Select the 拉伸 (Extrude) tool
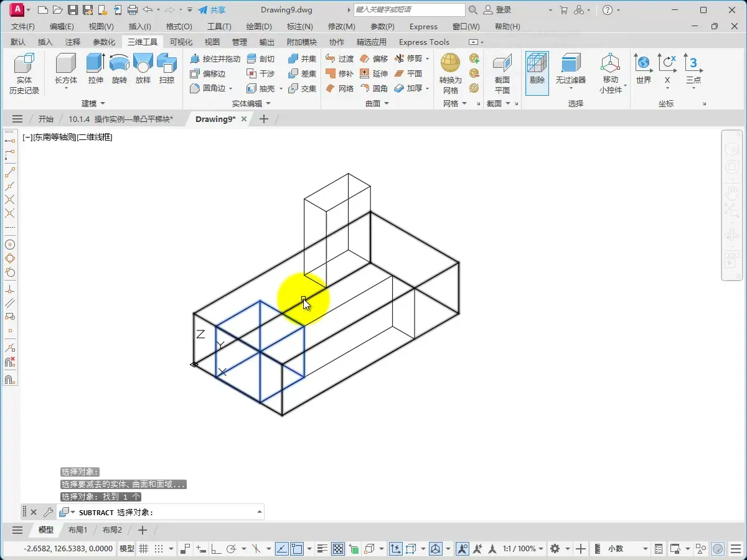747x560 pixels. click(95, 67)
